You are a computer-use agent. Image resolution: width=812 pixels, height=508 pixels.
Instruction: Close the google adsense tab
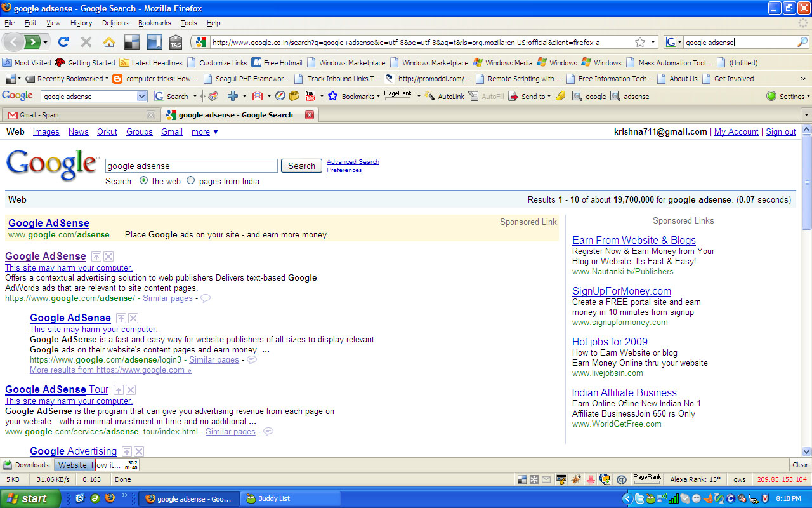(x=310, y=115)
